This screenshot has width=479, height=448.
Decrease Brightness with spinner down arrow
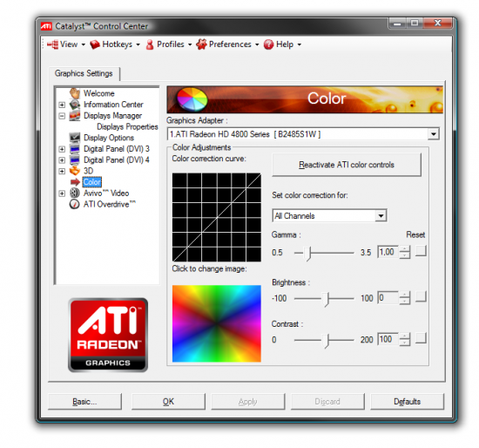pos(404,302)
